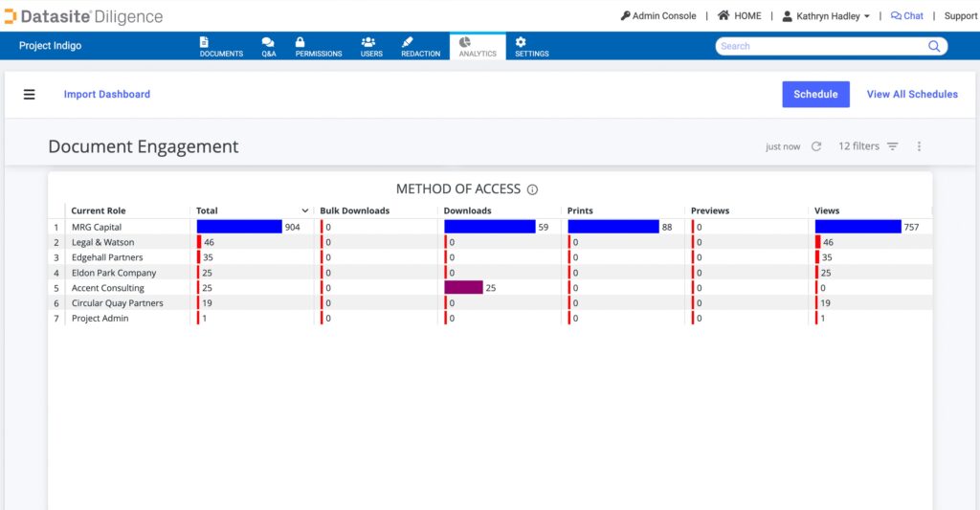Click the Schedule button
Viewport: 980px width, 510px height.
pyautogui.click(x=815, y=95)
